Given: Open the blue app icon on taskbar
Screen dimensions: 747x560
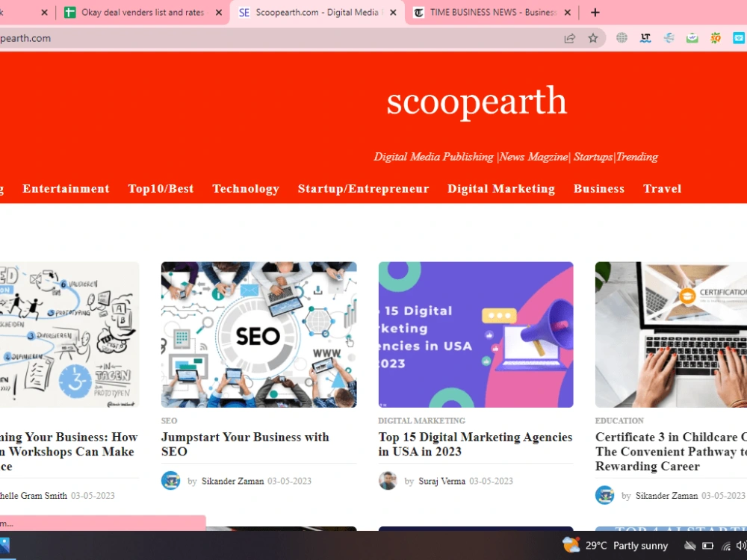Looking at the screenshot, I should (x=4, y=546).
